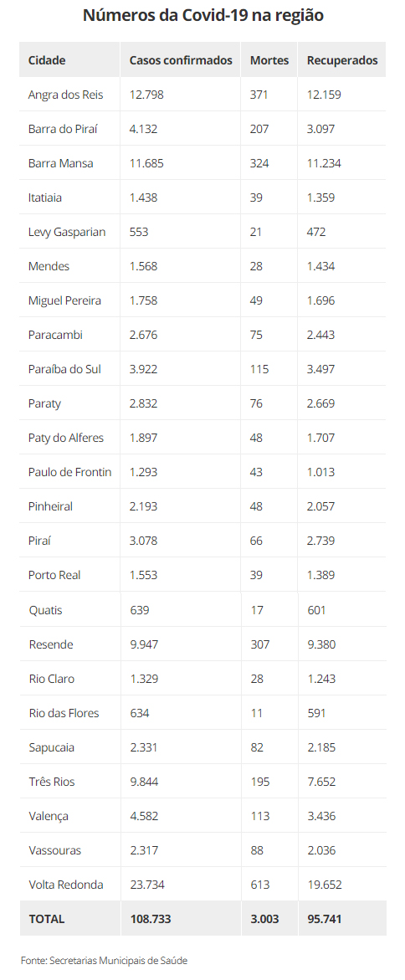This screenshot has width=405, height=980.
Task: Select the Mortes column header
Action: tap(269, 60)
